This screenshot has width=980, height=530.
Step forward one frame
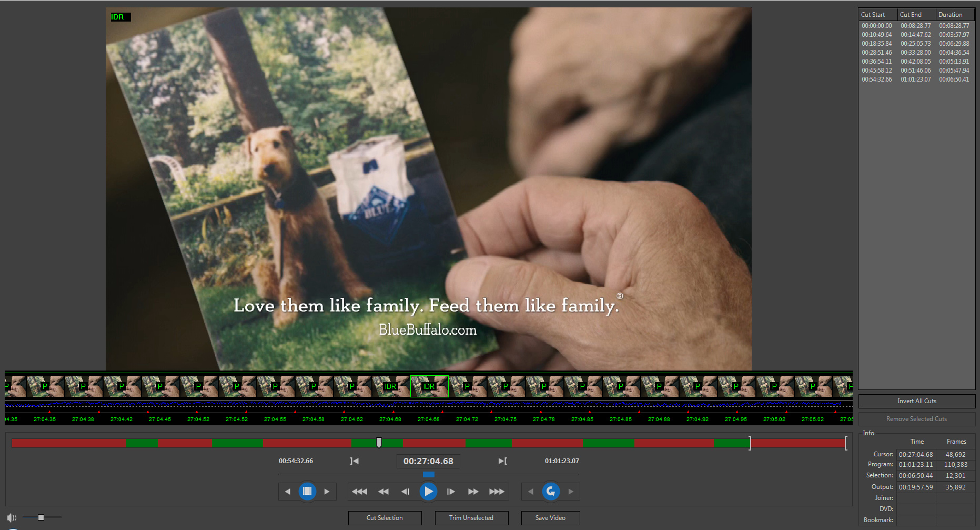pos(451,492)
